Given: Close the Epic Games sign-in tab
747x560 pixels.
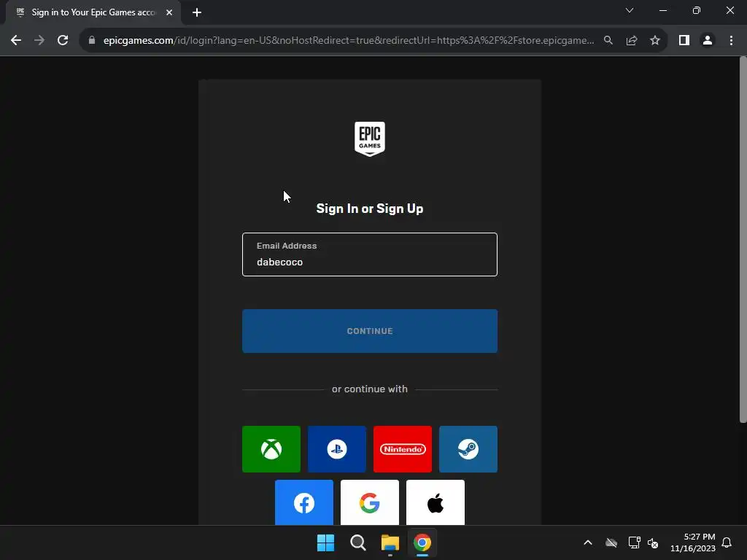Looking at the screenshot, I should pos(169,12).
